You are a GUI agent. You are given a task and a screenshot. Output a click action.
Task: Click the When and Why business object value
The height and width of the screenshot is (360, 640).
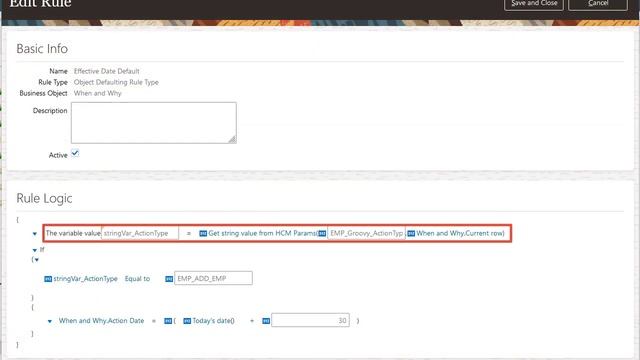(98, 93)
